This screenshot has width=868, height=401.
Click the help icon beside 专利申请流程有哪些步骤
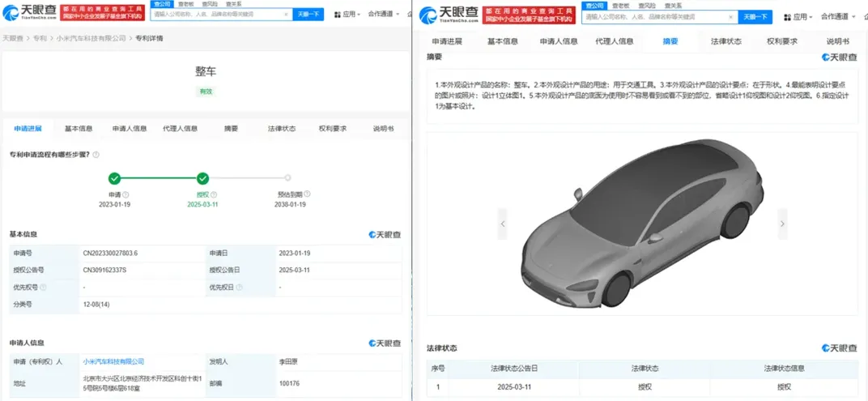pos(96,155)
